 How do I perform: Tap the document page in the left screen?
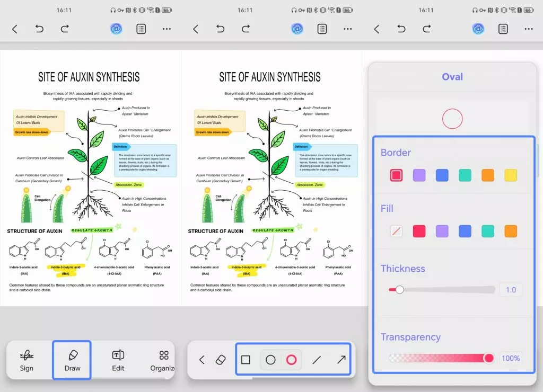(90, 178)
